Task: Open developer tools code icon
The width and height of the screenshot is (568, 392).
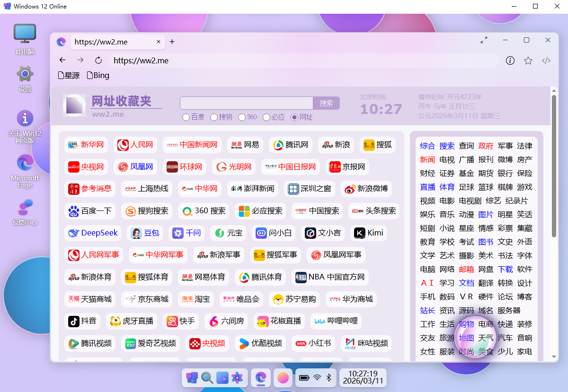Action: tap(546, 61)
